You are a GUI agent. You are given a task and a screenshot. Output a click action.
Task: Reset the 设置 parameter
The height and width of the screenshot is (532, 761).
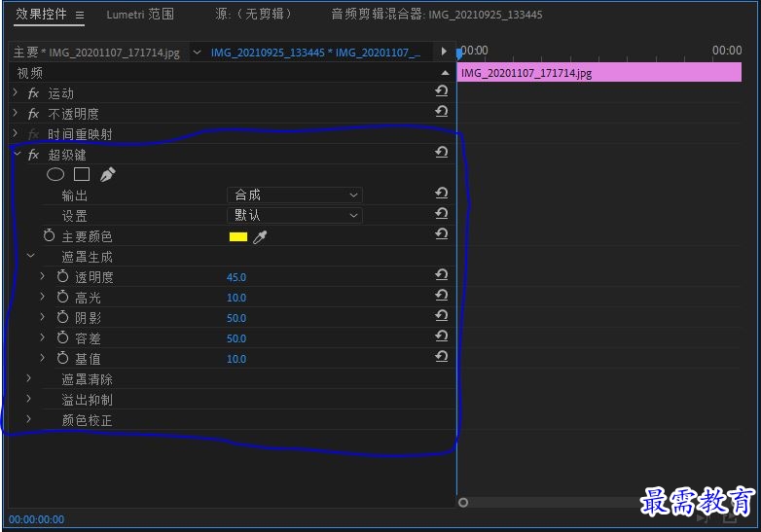[441, 213]
